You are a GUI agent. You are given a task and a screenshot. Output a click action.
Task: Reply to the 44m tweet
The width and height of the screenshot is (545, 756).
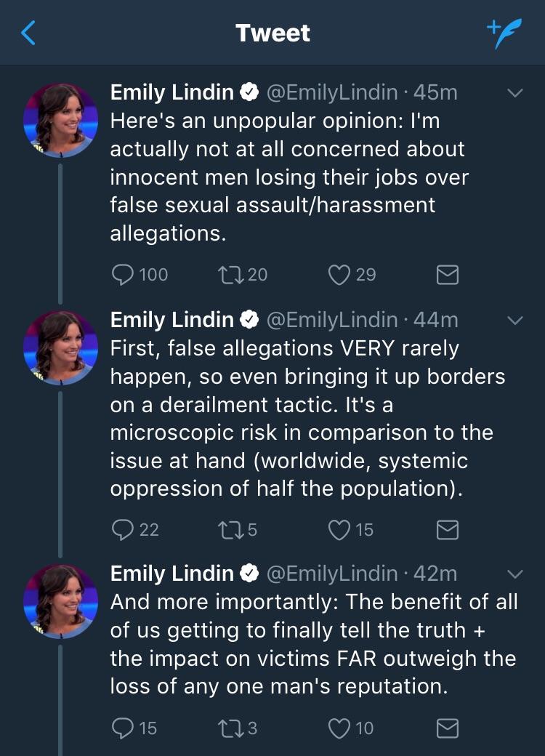[x=122, y=530]
